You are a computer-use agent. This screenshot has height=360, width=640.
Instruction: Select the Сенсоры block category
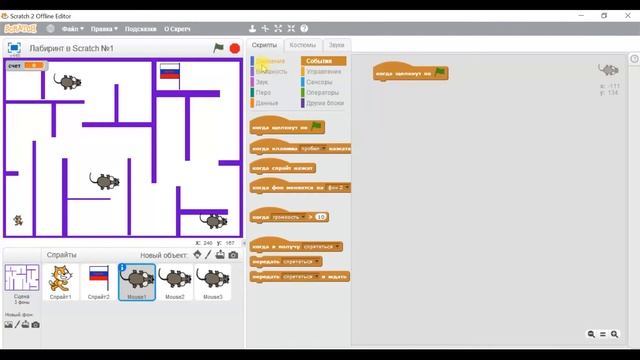tap(324, 82)
